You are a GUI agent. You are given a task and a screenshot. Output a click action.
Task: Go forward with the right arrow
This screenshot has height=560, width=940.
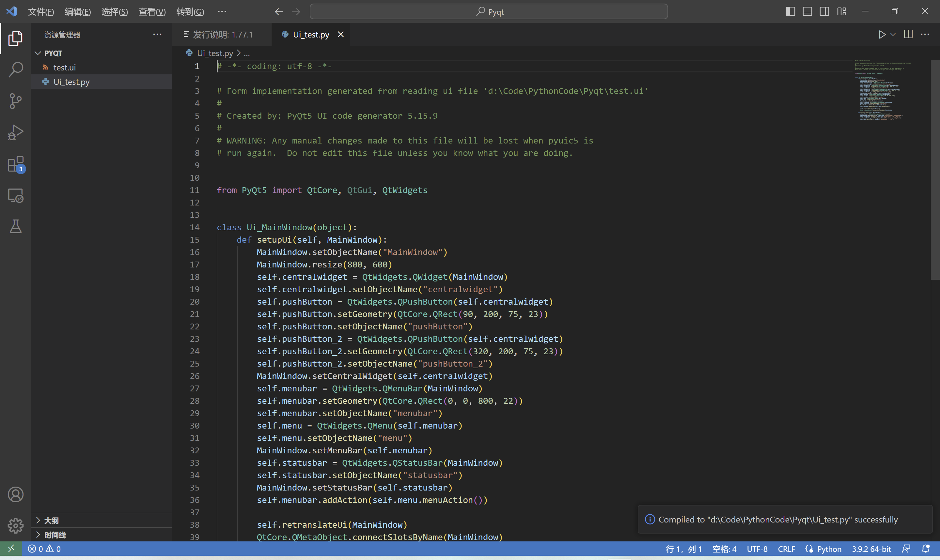[296, 12]
